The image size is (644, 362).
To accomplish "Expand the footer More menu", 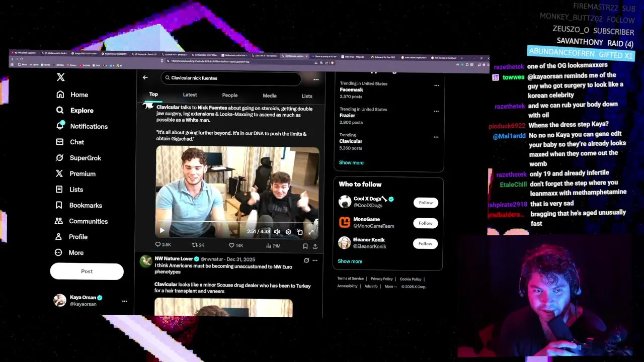I will click(x=390, y=287).
